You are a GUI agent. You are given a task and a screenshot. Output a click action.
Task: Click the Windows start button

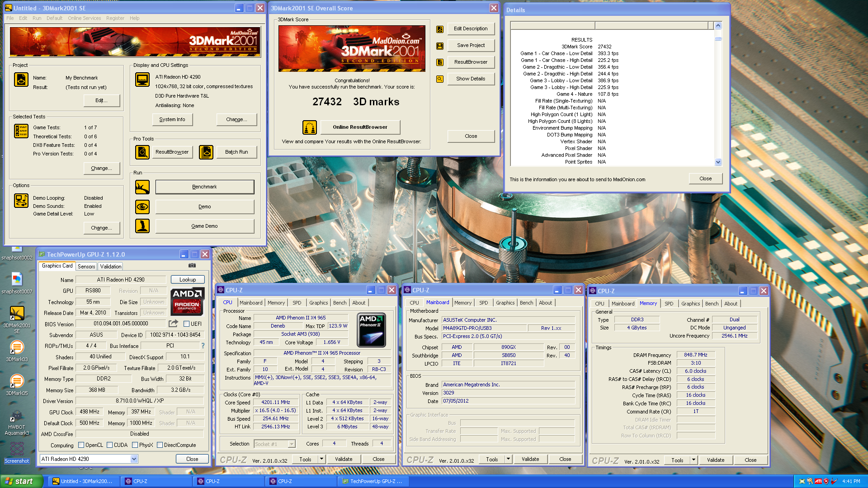coord(21,481)
